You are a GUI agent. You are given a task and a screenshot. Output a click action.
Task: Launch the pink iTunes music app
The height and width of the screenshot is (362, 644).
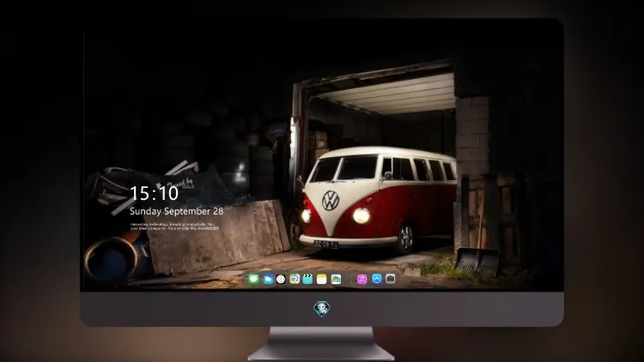(x=361, y=279)
